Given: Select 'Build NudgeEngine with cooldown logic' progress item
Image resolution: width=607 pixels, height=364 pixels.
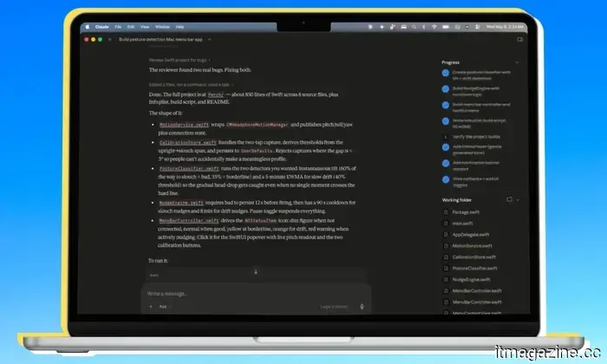Looking at the screenshot, I should 471,91.
